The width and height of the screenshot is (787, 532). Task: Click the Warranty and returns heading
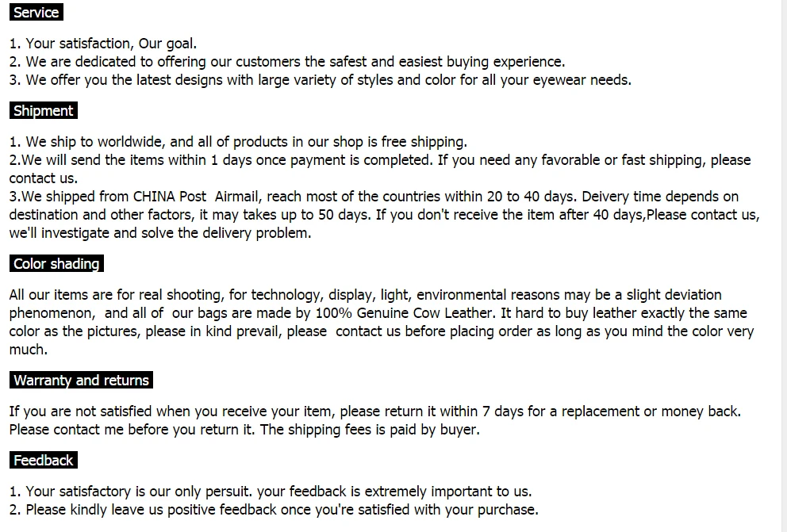pyautogui.click(x=81, y=380)
